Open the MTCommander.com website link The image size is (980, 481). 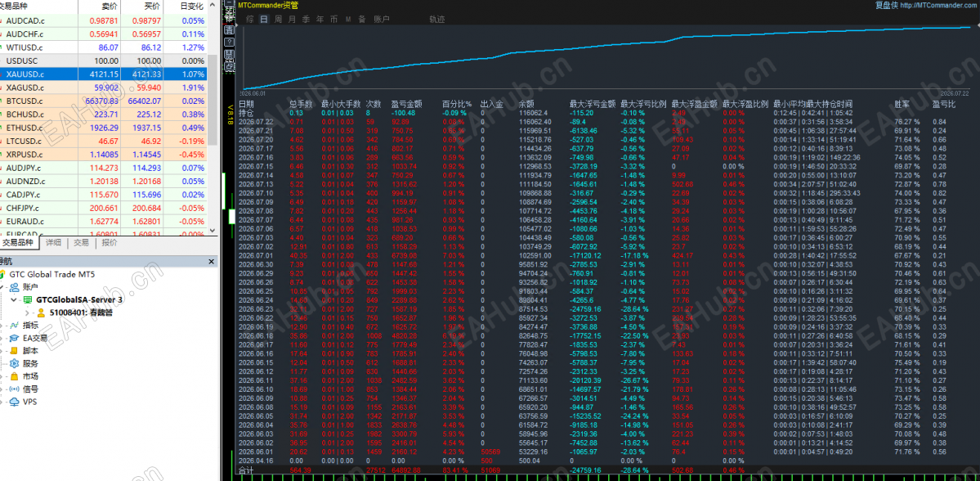point(946,5)
